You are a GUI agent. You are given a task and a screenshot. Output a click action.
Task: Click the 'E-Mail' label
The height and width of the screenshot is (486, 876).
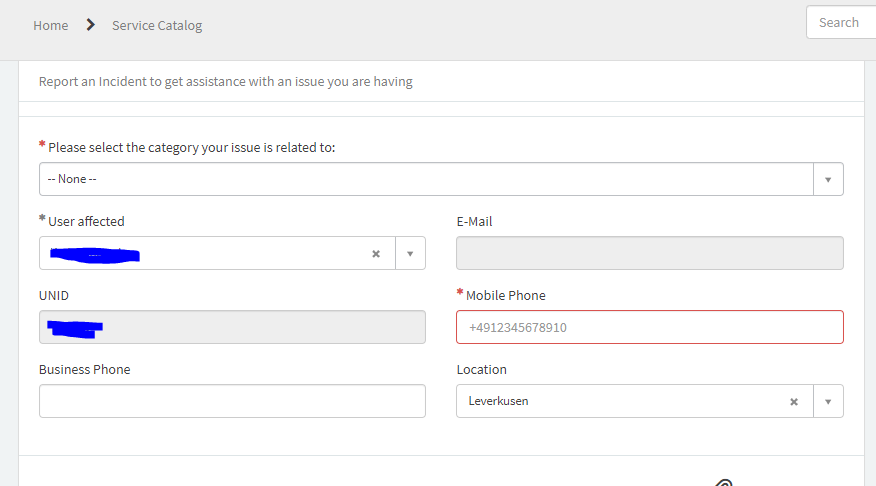pos(474,222)
